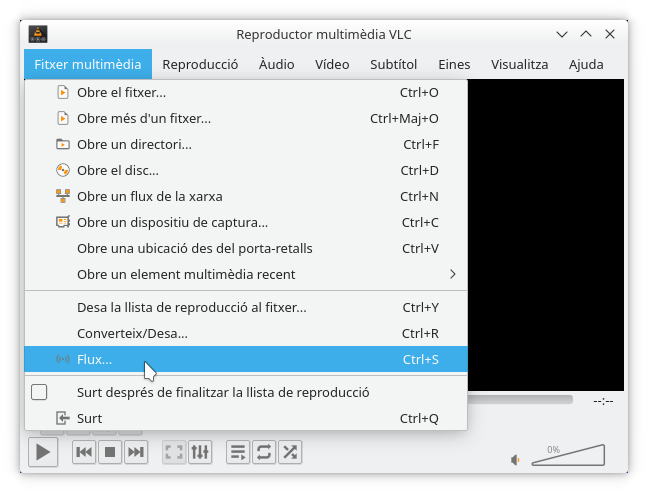The height and width of the screenshot is (493, 648).
Task: Stop playback with the square button
Action: pos(110,452)
